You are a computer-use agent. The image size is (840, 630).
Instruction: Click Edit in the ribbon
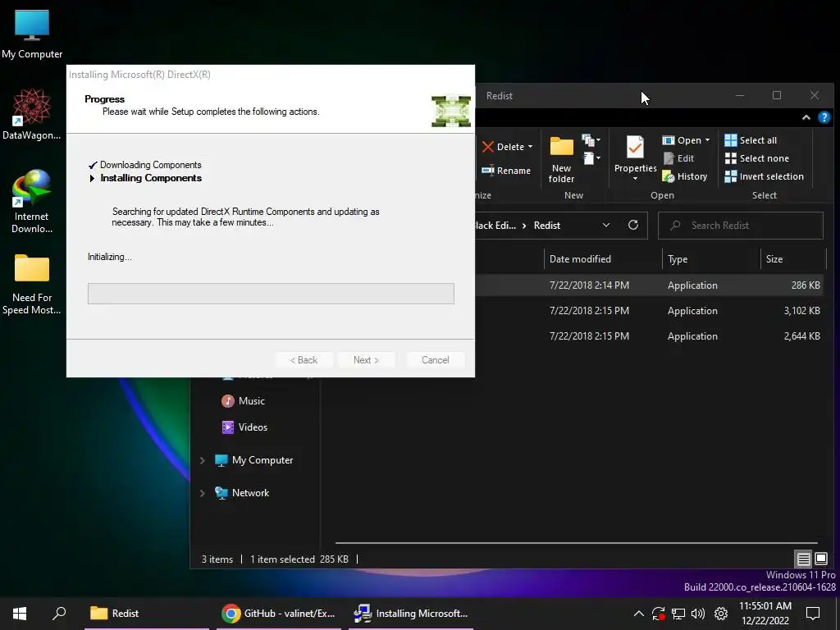pos(678,158)
